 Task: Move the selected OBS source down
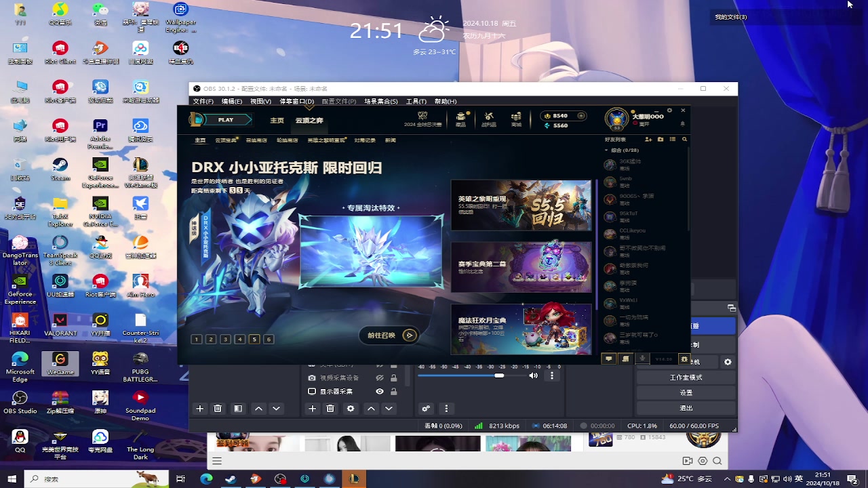coord(389,409)
